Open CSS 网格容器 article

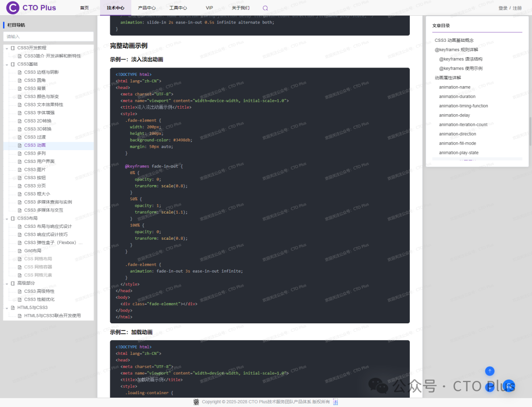click(38, 267)
